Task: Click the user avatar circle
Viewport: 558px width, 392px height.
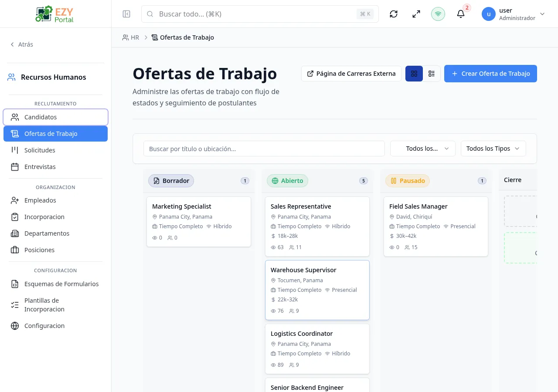Action: (489, 14)
